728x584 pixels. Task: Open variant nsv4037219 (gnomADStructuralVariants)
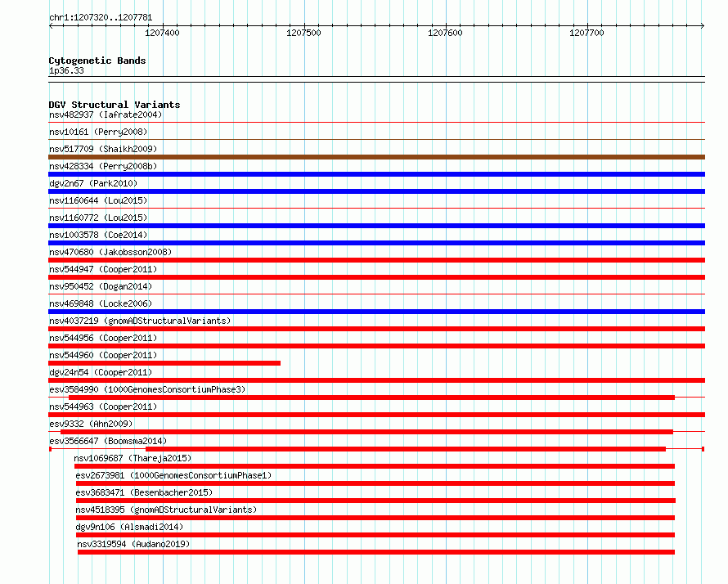140,321
